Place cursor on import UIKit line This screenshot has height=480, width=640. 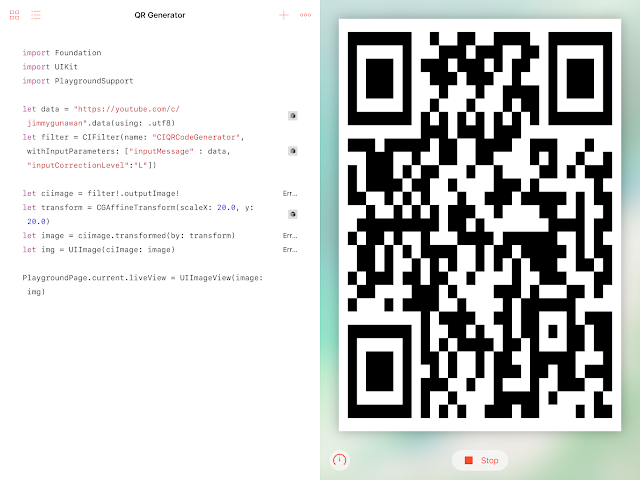pyautogui.click(x=50, y=67)
